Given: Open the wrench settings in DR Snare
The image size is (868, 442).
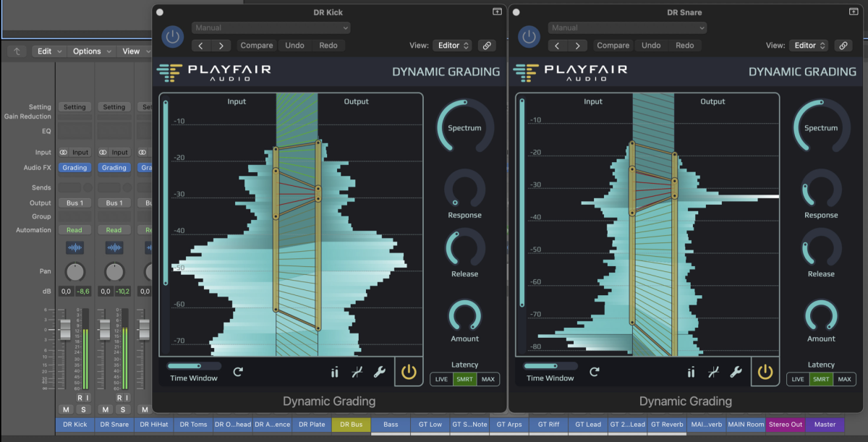Looking at the screenshot, I should click(736, 373).
